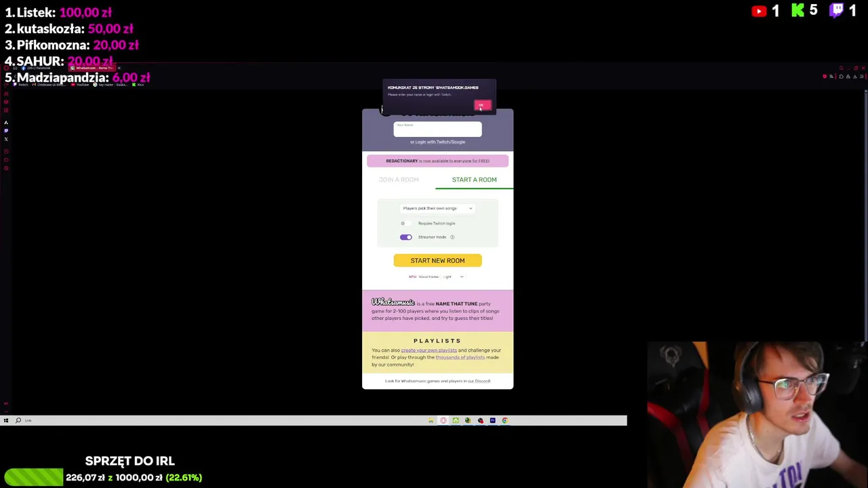Open the Kick bookmark
The width and height of the screenshot is (868, 488).
coord(138,85)
